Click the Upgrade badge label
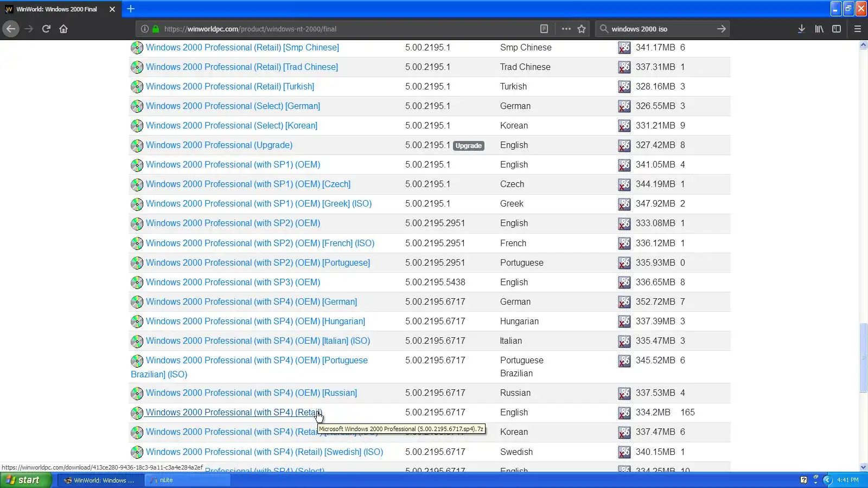The height and width of the screenshot is (488, 868). pos(469,145)
